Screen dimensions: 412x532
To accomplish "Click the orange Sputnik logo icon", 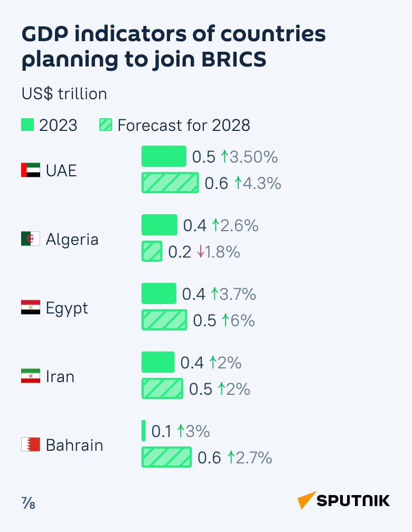I will [x=305, y=500].
